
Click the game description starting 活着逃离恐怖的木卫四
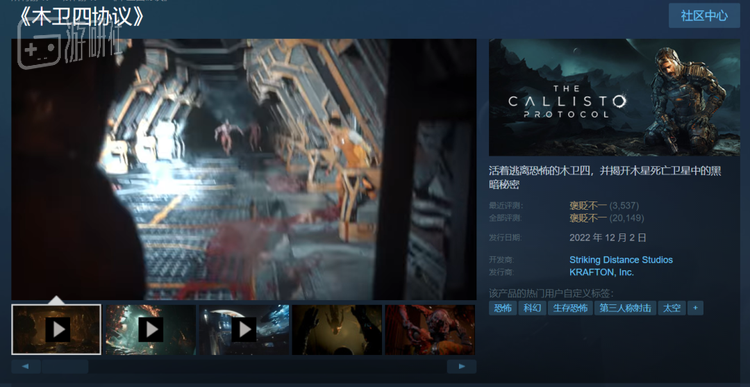click(x=605, y=177)
